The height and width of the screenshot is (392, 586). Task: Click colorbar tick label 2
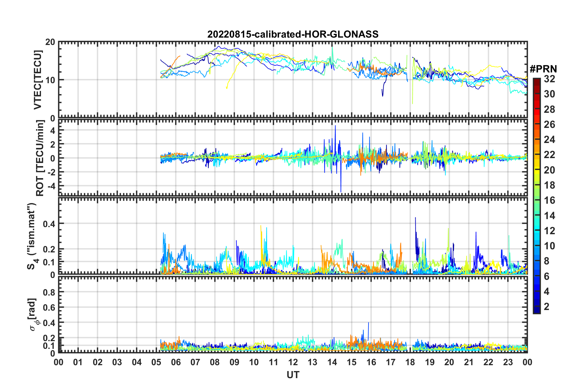tap(547, 307)
